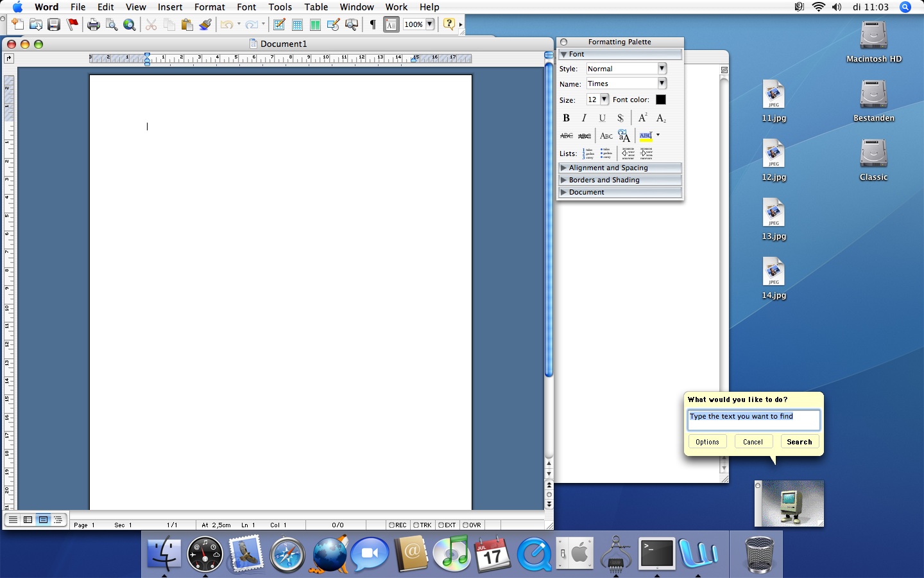Click the Insert Table grid icon
Image resolution: width=924 pixels, height=578 pixels.
click(297, 25)
